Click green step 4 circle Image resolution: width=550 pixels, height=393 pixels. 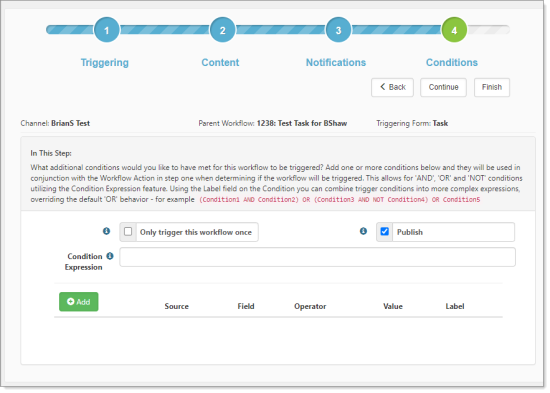pos(454,30)
